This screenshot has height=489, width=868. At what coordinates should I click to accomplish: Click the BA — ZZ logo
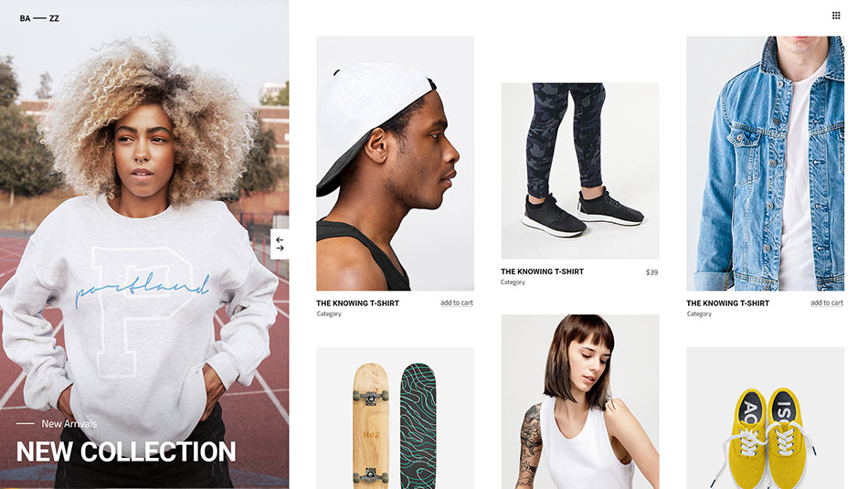pos(39,18)
